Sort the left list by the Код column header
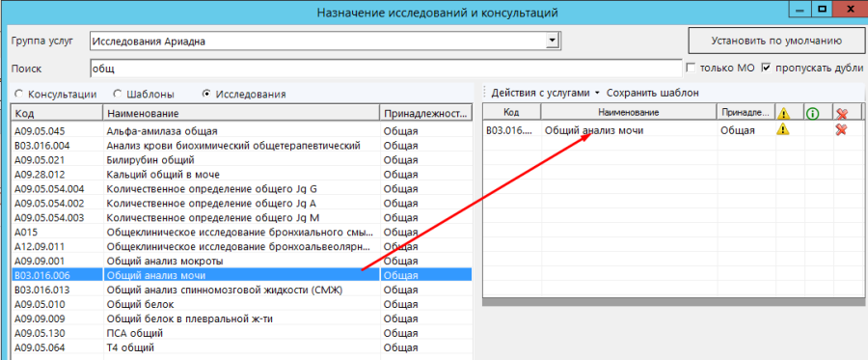 pos(57,113)
